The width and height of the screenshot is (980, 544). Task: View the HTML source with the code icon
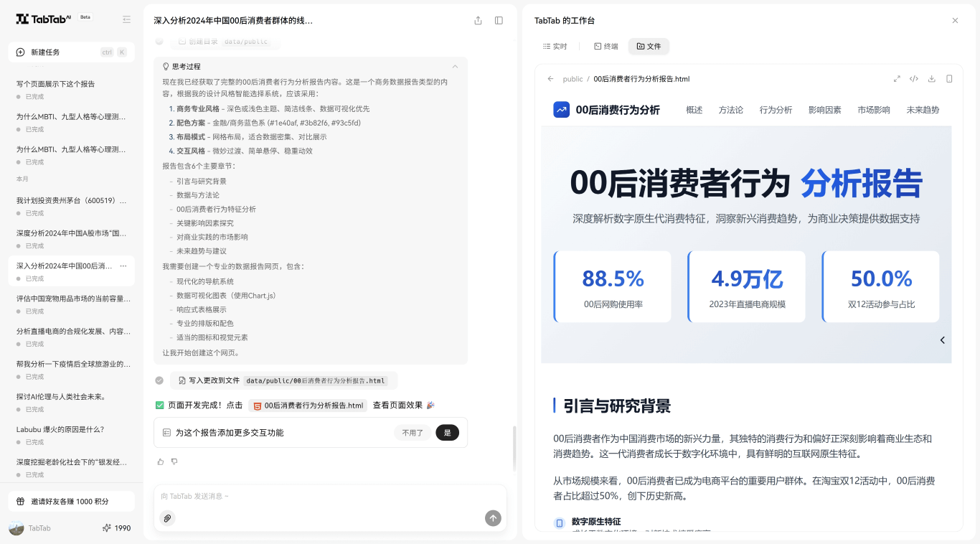[x=914, y=79]
